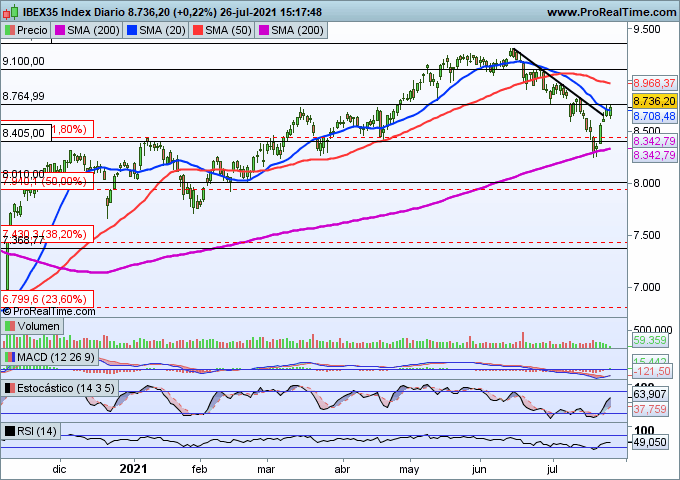Click the 9.500 price axis label
Image resolution: width=680 pixels, height=480 pixels.
pos(647,29)
